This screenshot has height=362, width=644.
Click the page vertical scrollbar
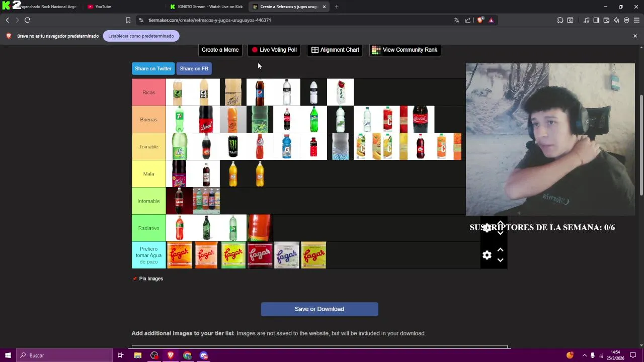[x=641, y=146]
